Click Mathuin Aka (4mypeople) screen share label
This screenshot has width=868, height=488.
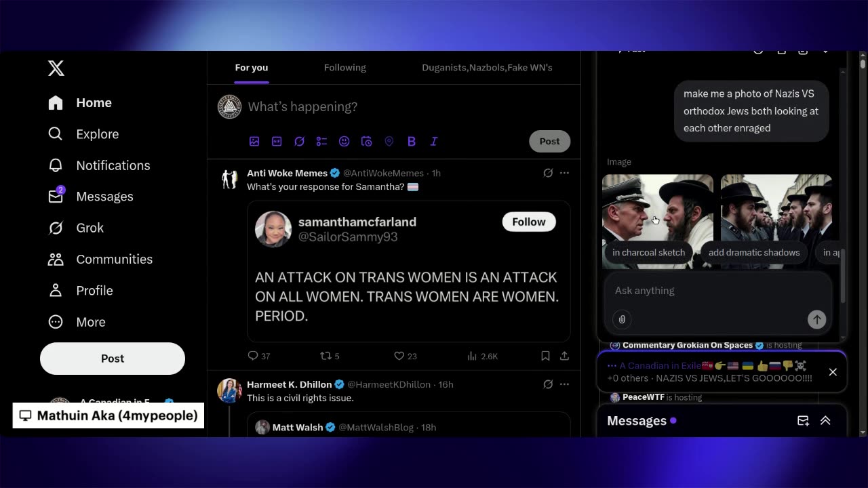coord(108,415)
